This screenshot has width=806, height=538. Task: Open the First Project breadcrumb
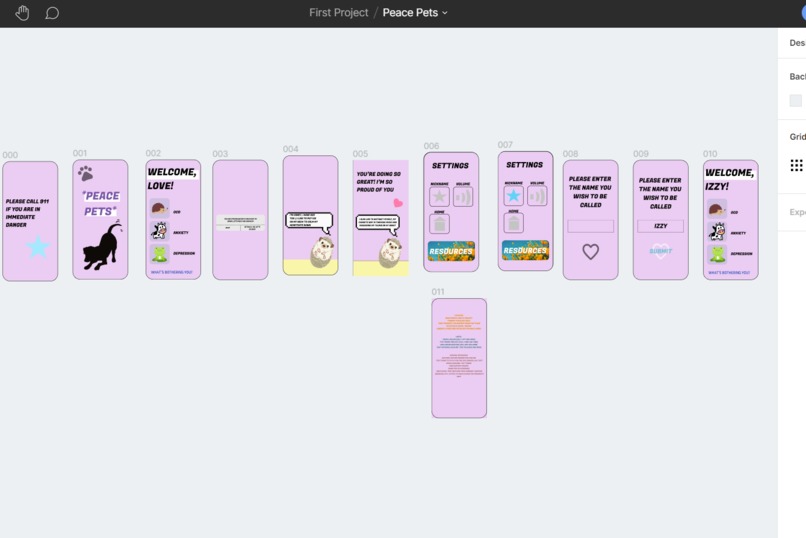pyautogui.click(x=338, y=12)
